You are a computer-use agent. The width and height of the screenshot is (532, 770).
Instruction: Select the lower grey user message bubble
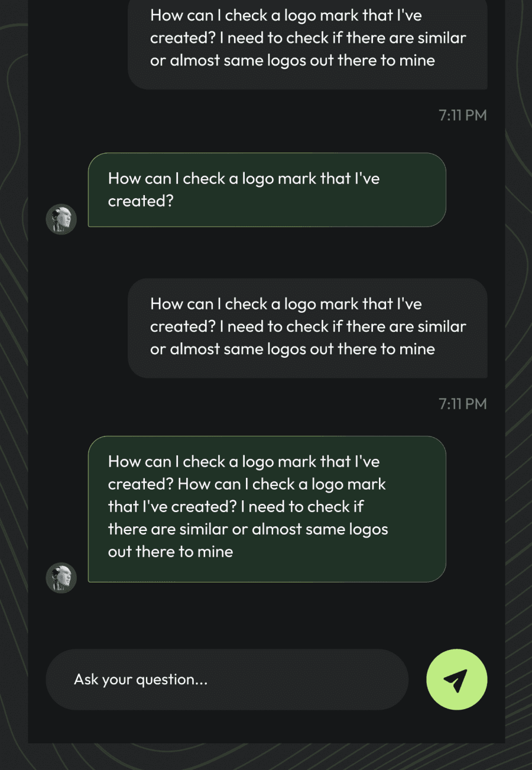pyautogui.click(x=307, y=328)
